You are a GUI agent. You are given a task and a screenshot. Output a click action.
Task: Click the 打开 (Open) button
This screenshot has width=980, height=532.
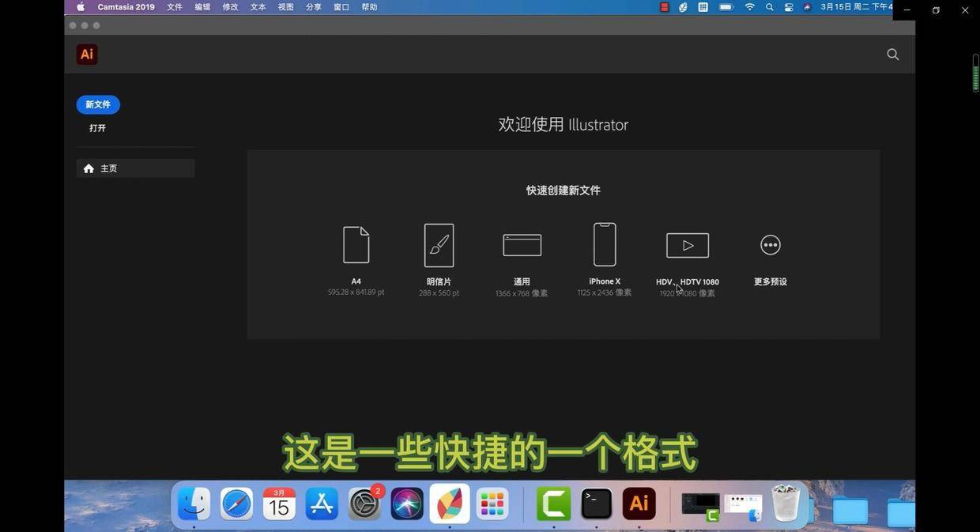pyautogui.click(x=98, y=128)
